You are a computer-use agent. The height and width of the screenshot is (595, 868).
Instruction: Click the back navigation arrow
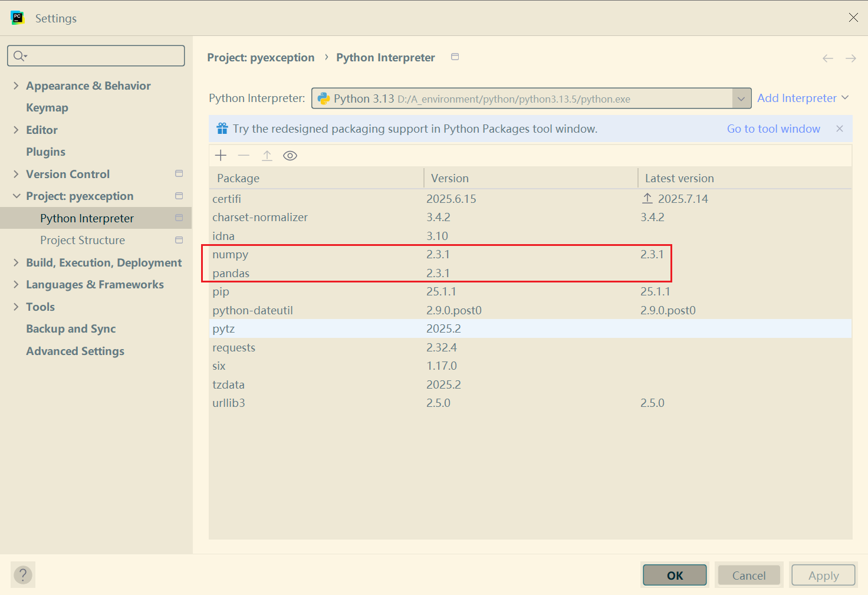[828, 58]
